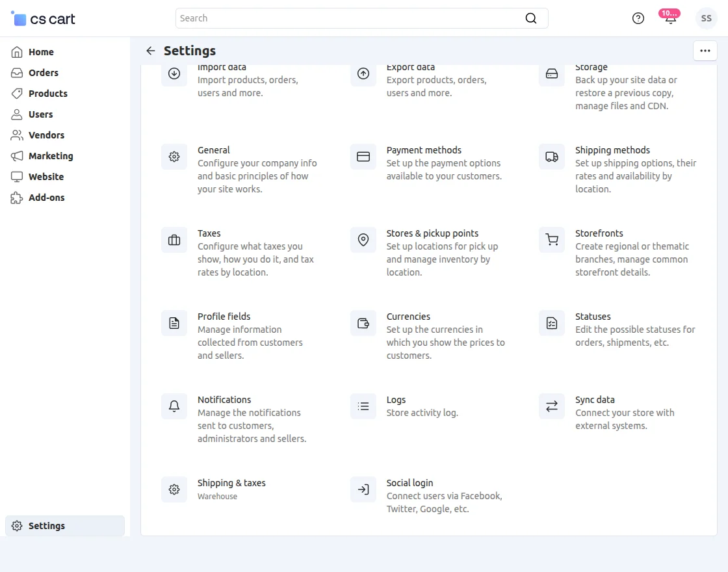Select Marketing from the sidebar menu

(x=50, y=156)
